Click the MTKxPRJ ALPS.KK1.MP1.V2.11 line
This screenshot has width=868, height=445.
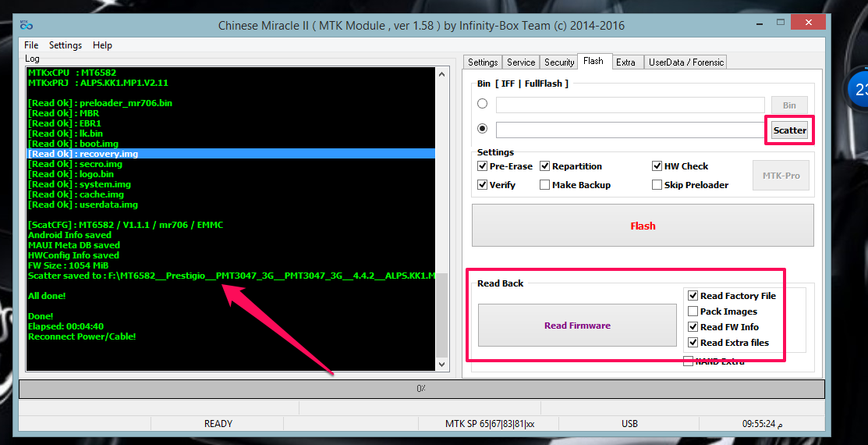click(98, 83)
